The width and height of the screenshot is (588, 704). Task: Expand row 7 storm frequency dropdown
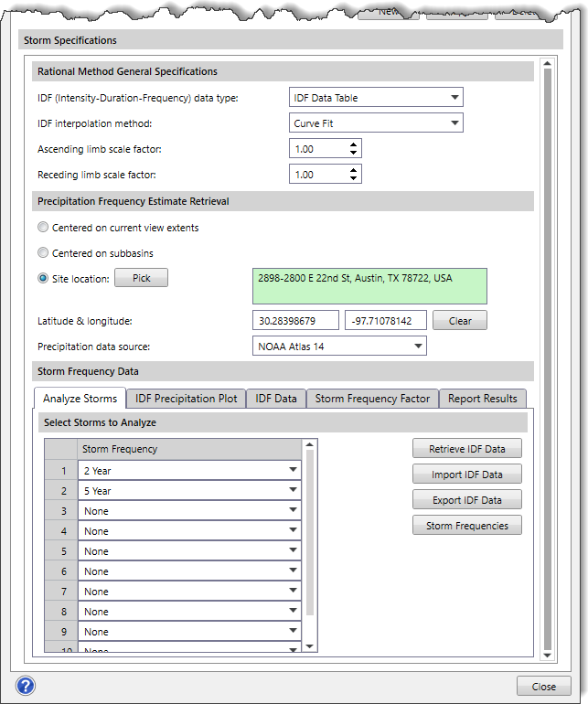point(293,591)
